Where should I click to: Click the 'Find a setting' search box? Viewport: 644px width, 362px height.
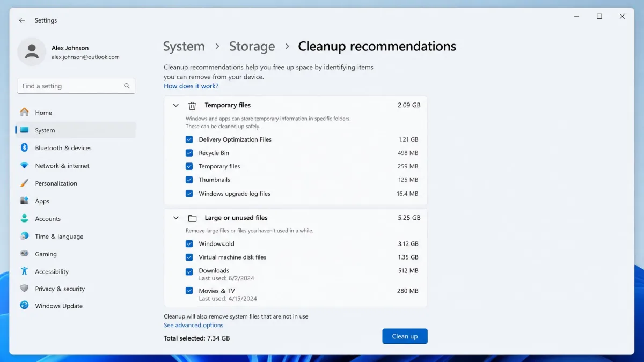coord(76,86)
